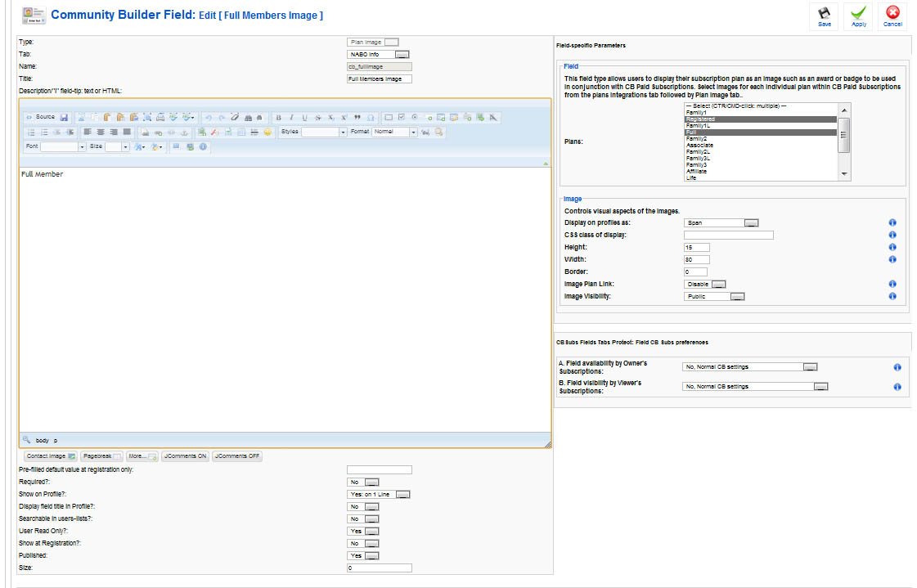The height and width of the screenshot is (588, 917).
Task: Open the Image Visibility dropdown
Action: tap(714, 296)
